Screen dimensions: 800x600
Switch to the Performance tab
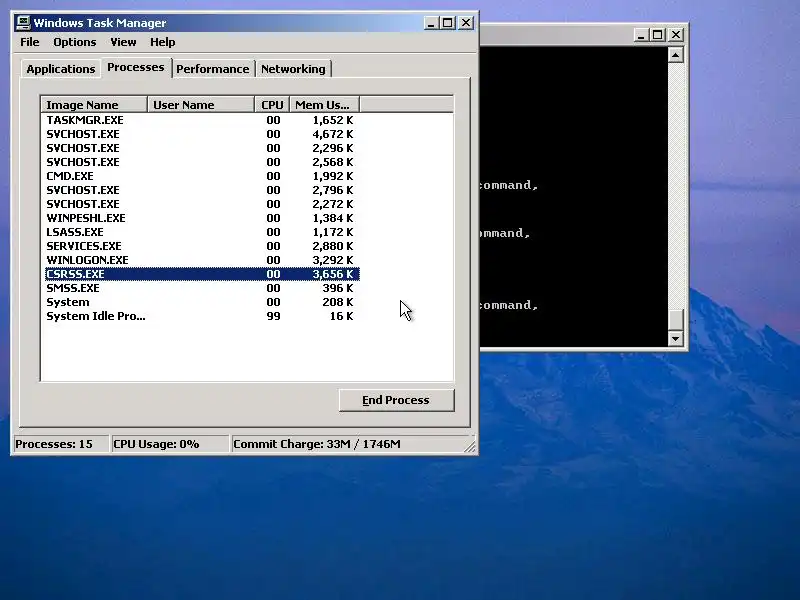(x=213, y=69)
